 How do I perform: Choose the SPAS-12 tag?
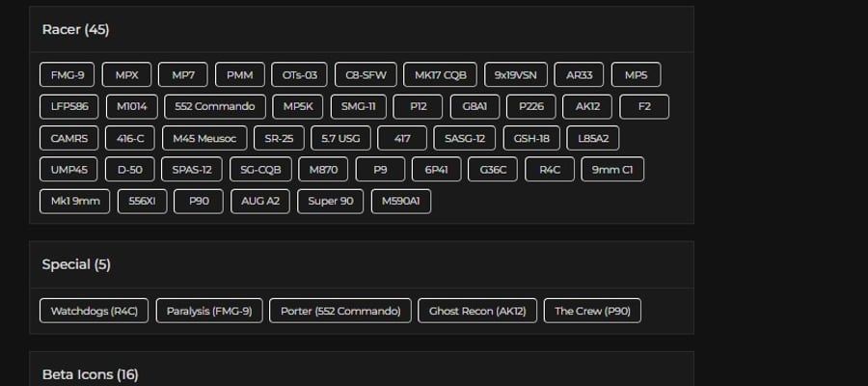pyautogui.click(x=192, y=170)
